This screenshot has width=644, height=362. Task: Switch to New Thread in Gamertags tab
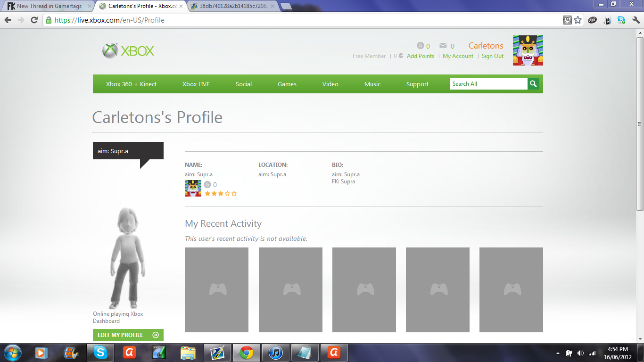[49, 6]
